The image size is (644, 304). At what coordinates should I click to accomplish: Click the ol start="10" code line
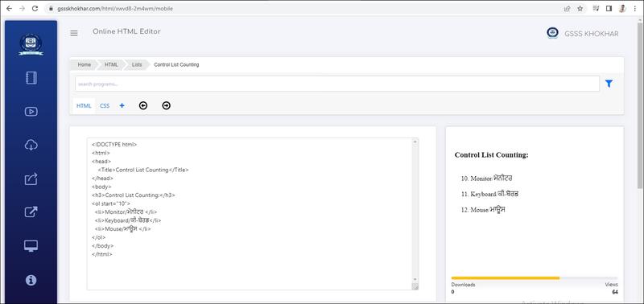coord(111,203)
